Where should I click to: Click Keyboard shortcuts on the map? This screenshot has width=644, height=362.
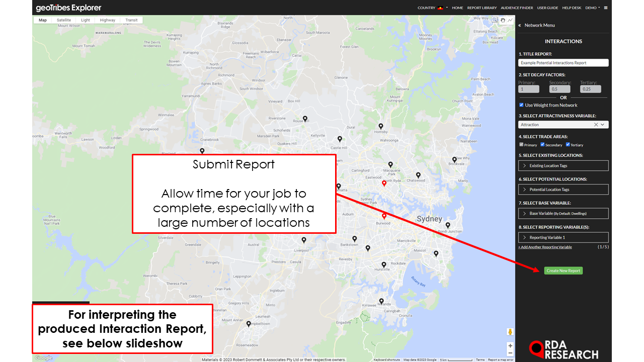pos(387,359)
